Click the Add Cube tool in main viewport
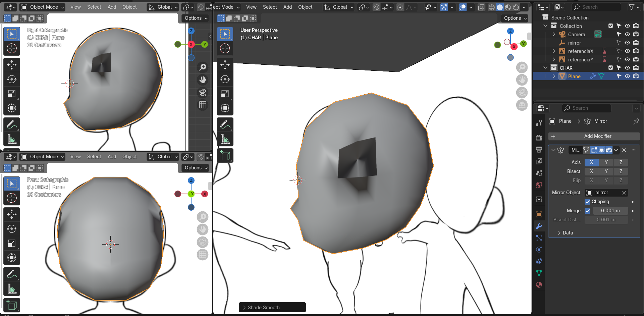The image size is (644, 316). [x=225, y=156]
